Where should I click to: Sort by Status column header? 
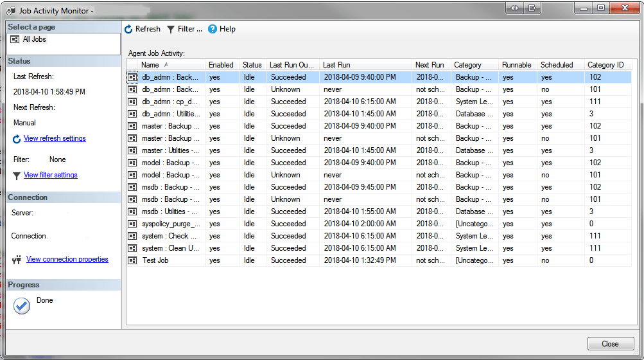(x=252, y=65)
